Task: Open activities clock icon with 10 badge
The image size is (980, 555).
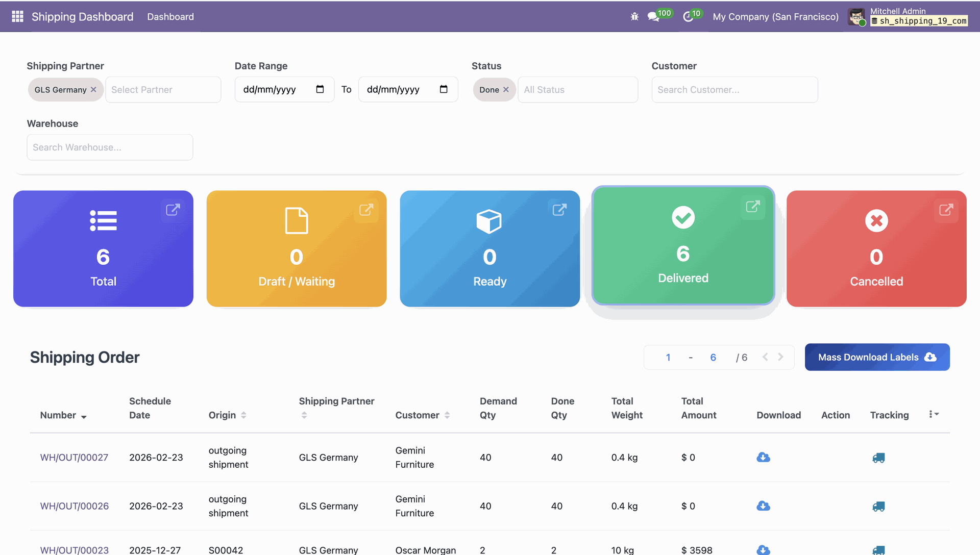Action: coord(688,16)
